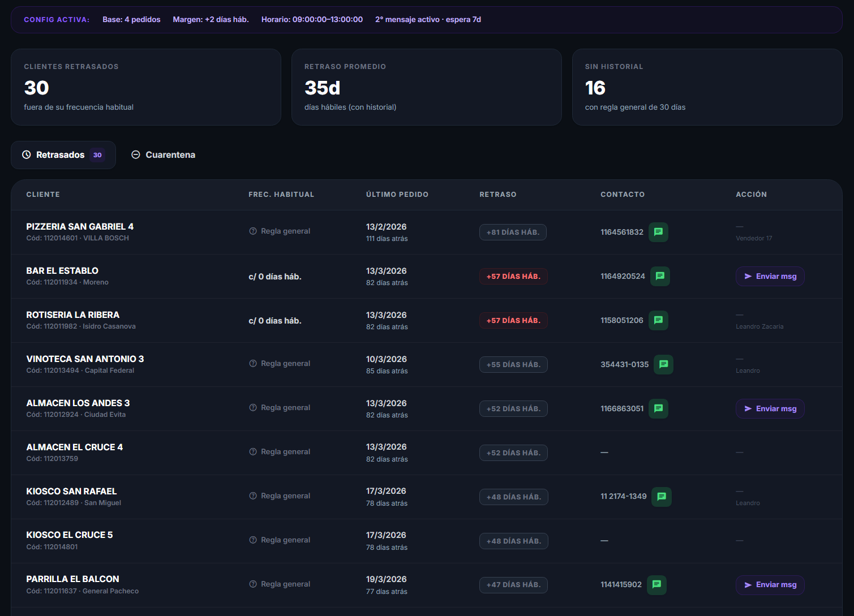The width and height of the screenshot is (854, 616).
Task: Open chat icon for ROTISERIA LA RIBERA
Action: tap(658, 320)
